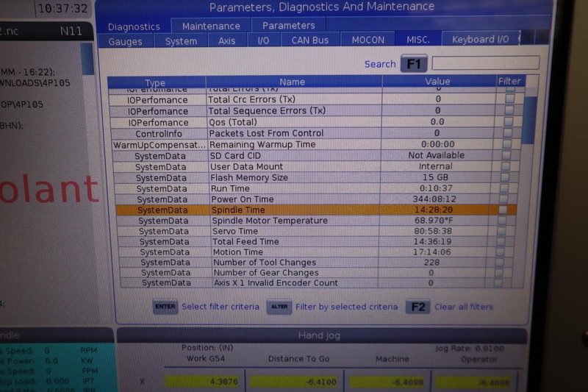This screenshot has height=392, width=588.
Task: Open the Axis sub-tab
Action: pyautogui.click(x=227, y=40)
